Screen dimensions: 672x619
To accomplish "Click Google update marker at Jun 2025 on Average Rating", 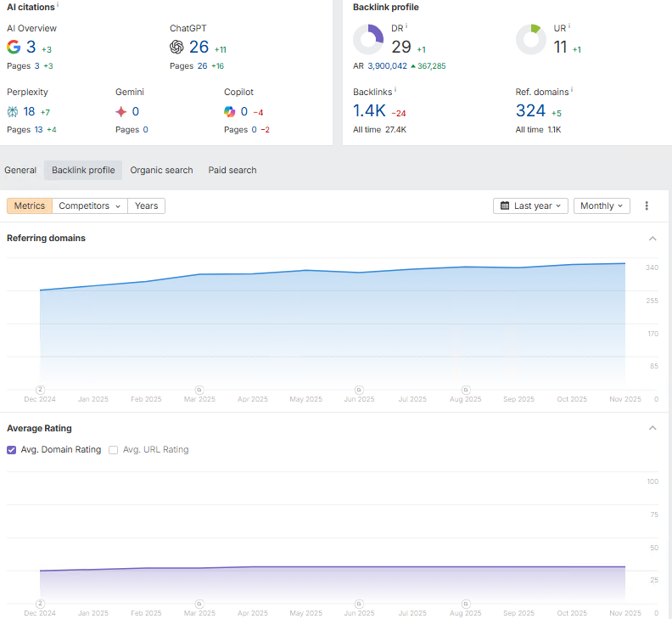I will coord(359,604).
